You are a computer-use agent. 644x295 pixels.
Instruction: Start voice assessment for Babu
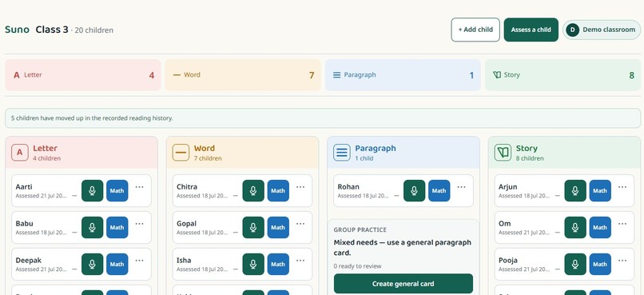(x=93, y=228)
